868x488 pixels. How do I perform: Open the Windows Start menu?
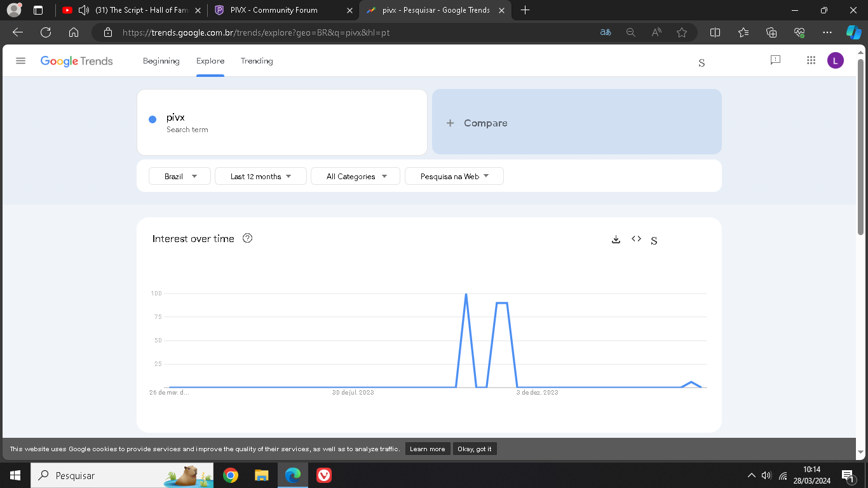pos(15,475)
